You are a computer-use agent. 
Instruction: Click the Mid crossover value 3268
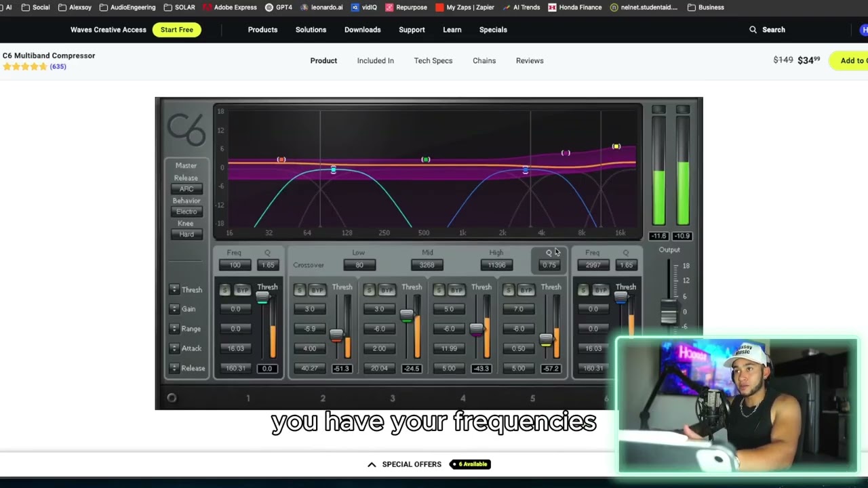tap(427, 265)
